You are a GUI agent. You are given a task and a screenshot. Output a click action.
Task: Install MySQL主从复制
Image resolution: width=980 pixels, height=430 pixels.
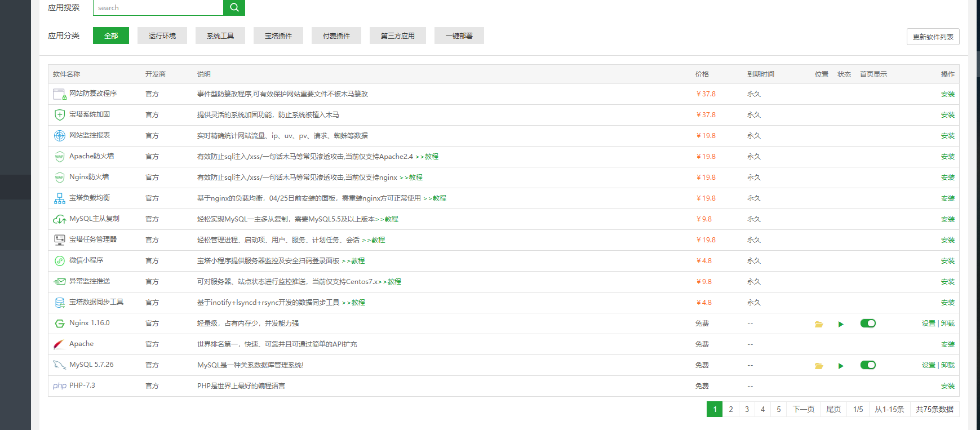(x=948, y=219)
